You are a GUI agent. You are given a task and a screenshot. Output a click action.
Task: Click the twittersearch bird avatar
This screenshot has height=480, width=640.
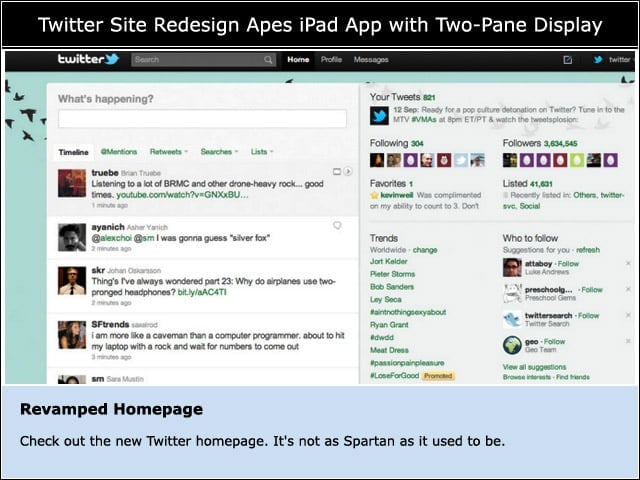(512, 319)
